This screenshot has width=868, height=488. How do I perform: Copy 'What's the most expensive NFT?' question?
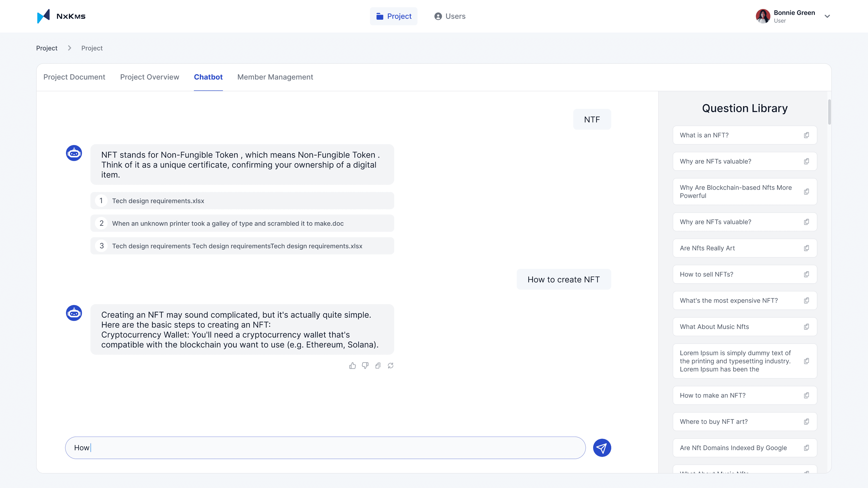pyautogui.click(x=807, y=300)
